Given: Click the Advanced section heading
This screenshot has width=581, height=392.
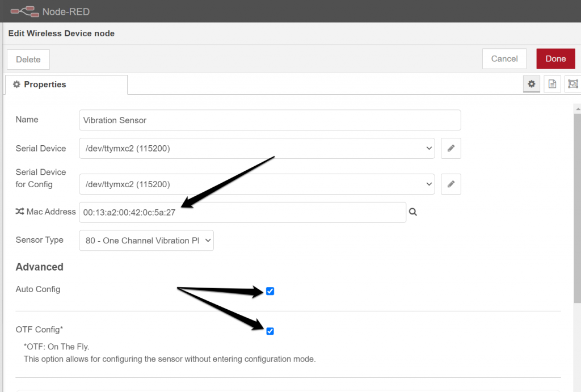Looking at the screenshot, I should (39, 267).
